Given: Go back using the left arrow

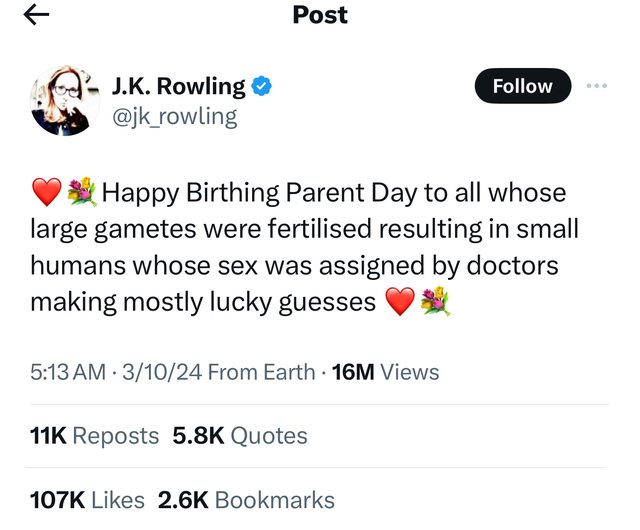Looking at the screenshot, I should pos(36,15).
